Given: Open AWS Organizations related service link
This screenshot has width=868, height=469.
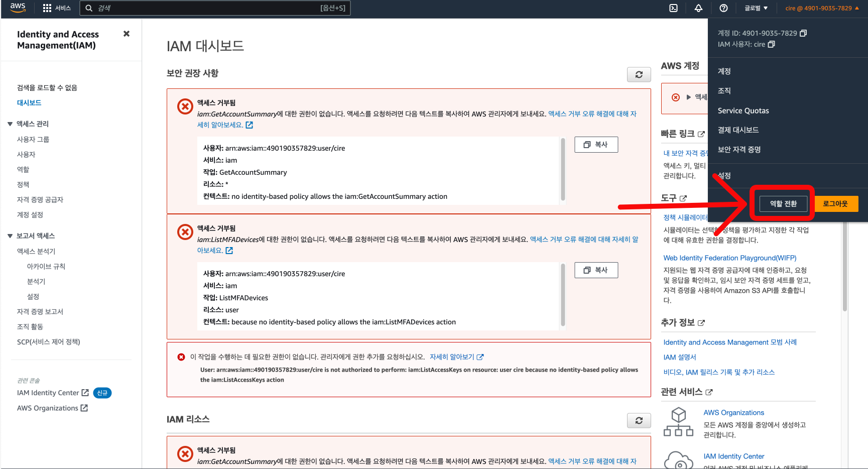Looking at the screenshot, I should click(x=733, y=412).
